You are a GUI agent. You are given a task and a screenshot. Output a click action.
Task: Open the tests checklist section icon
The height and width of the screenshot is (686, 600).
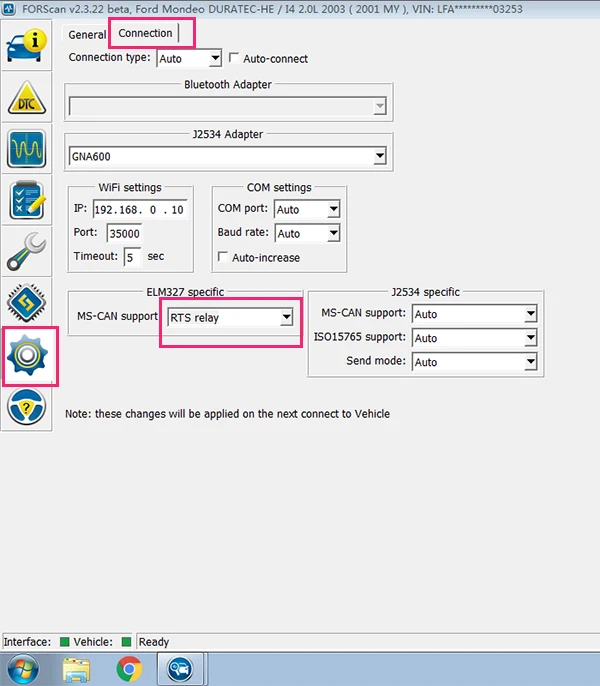[x=26, y=200]
